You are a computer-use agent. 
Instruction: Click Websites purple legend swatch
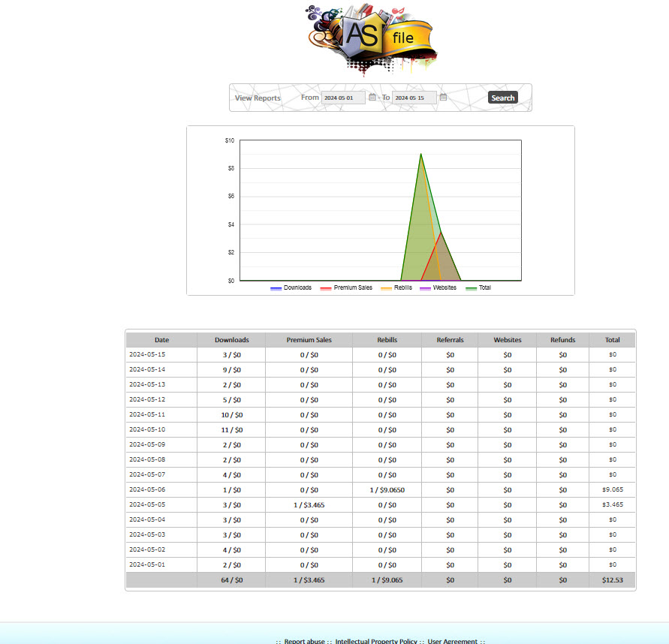click(x=425, y=288)
